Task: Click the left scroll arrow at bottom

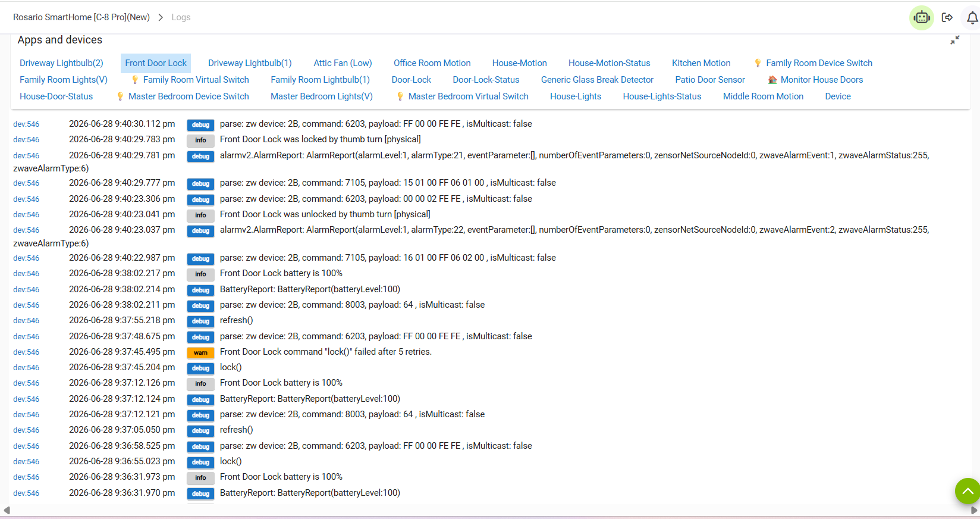Action: coord(7,510)
